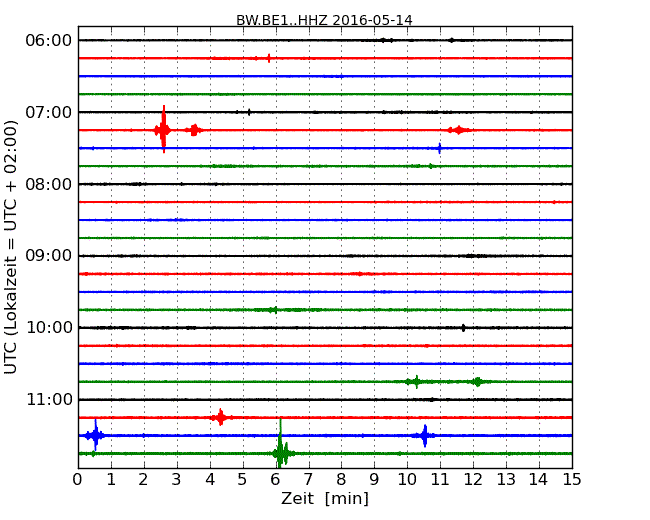Pick the green burst near minute 10.3 on 10:45 trace
Screen dimensions: 650x520
pyautogui.click(x=417, y=381)
